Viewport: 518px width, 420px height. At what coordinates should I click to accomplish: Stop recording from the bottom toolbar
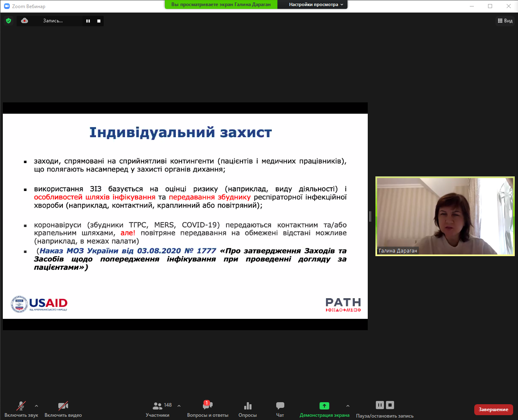pyautogui.click(x=390, y=405)
